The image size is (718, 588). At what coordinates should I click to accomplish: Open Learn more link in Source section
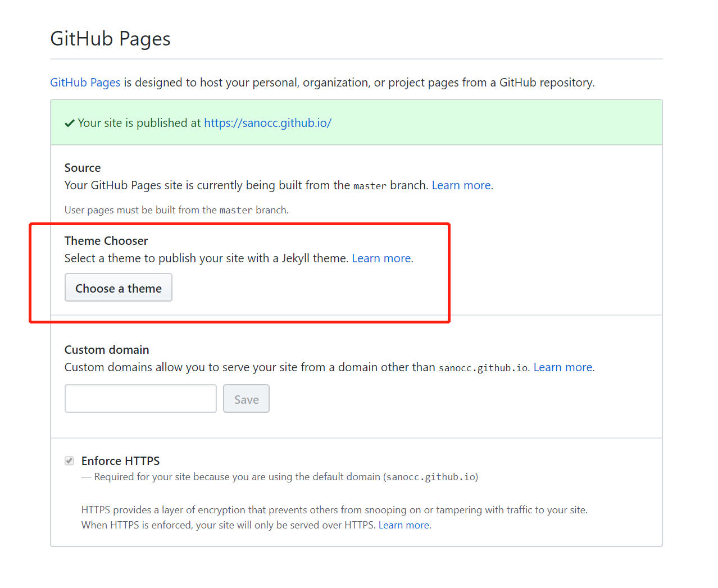461,185
